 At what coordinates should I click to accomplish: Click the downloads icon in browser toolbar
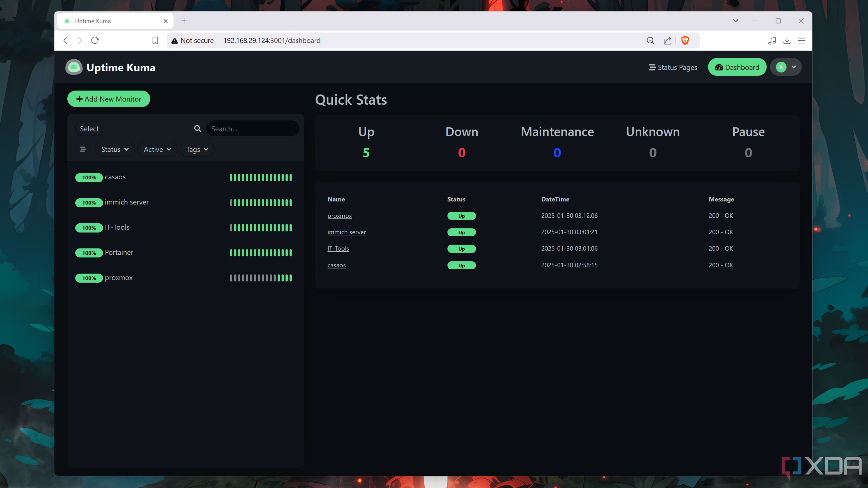click(x=787, y=40)
